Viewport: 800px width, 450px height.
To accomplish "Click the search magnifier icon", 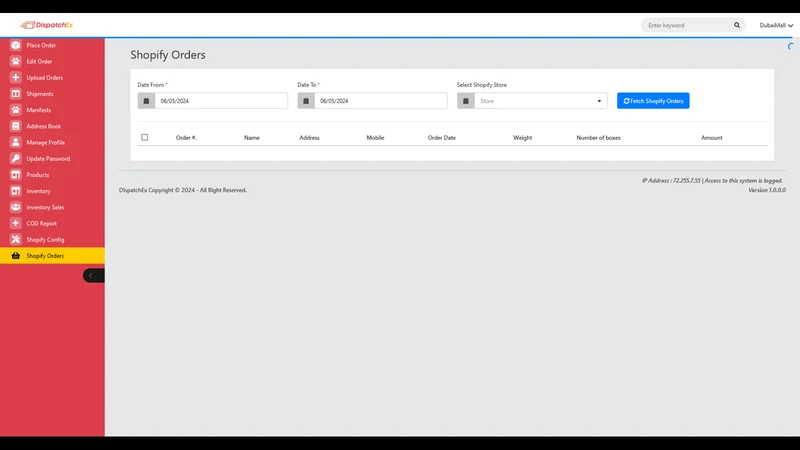I will point(737,25).
